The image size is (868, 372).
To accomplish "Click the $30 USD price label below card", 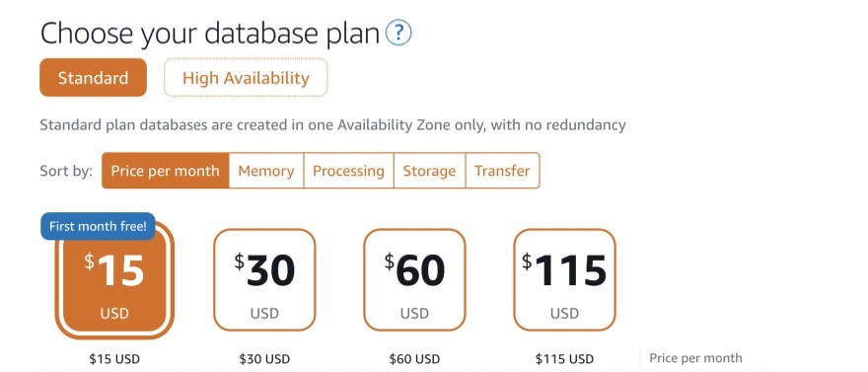I will (x=264, y=359).
